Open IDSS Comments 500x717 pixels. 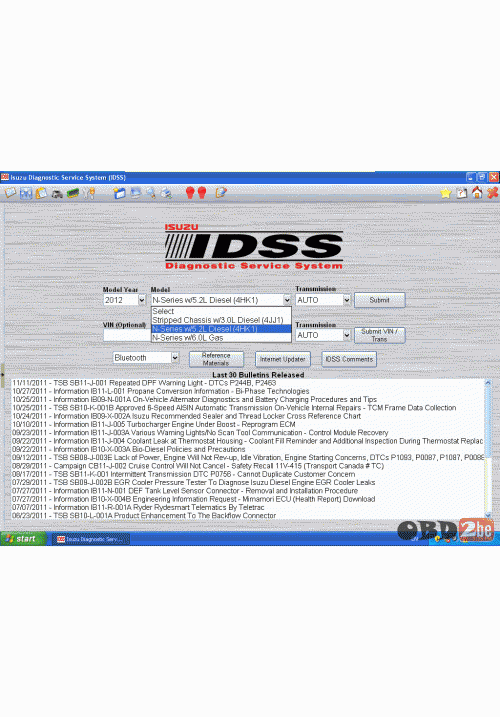pos(349,359)
